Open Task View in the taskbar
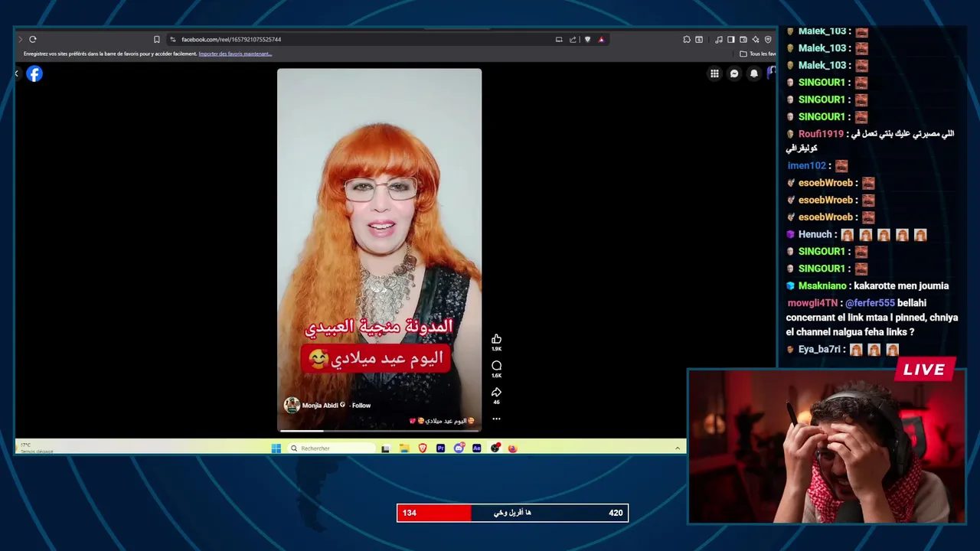The image size is (980, 551). 385,448
